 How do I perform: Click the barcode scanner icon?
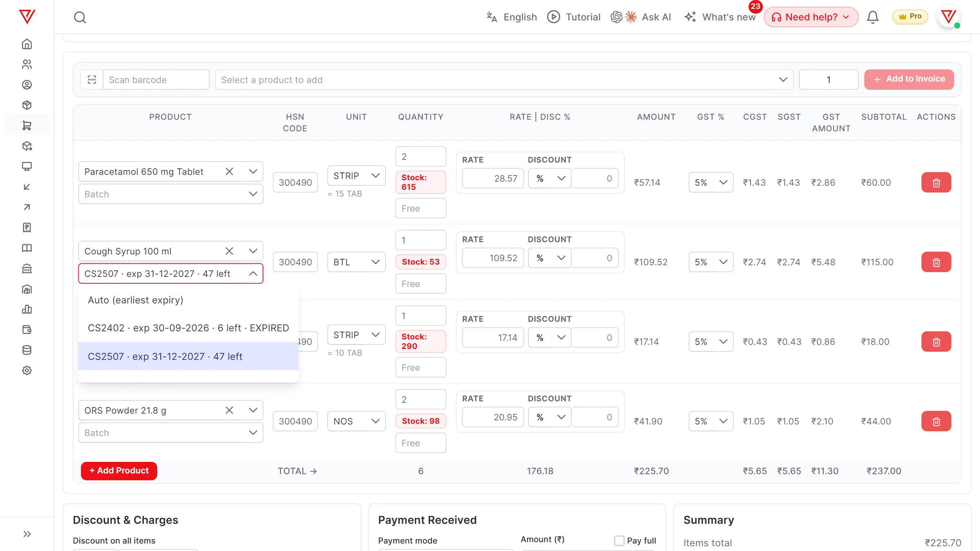[92, 80]
